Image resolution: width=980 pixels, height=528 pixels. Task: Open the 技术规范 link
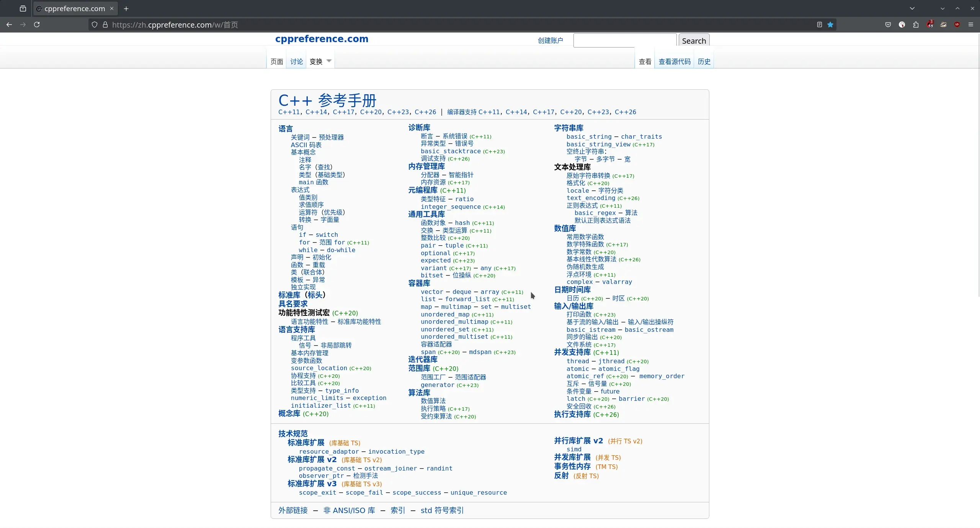point(293,434)
